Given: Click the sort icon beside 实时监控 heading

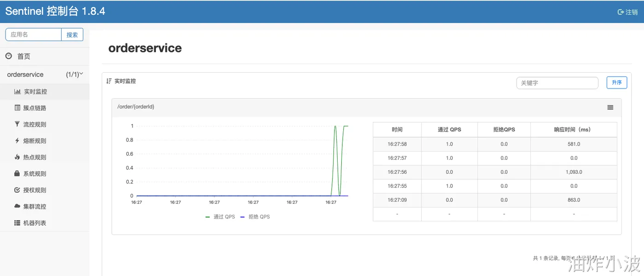Looking at the screenshot, I should click(x=109, y=81).
